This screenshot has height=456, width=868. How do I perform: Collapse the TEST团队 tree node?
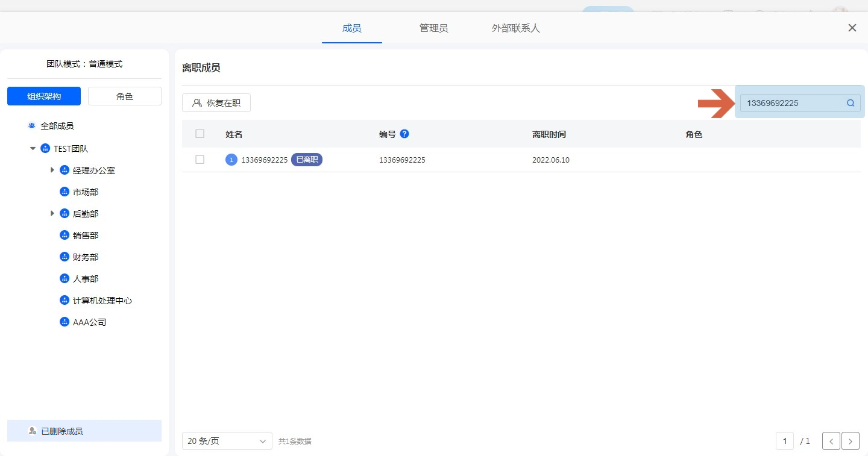tap(33, 148)
